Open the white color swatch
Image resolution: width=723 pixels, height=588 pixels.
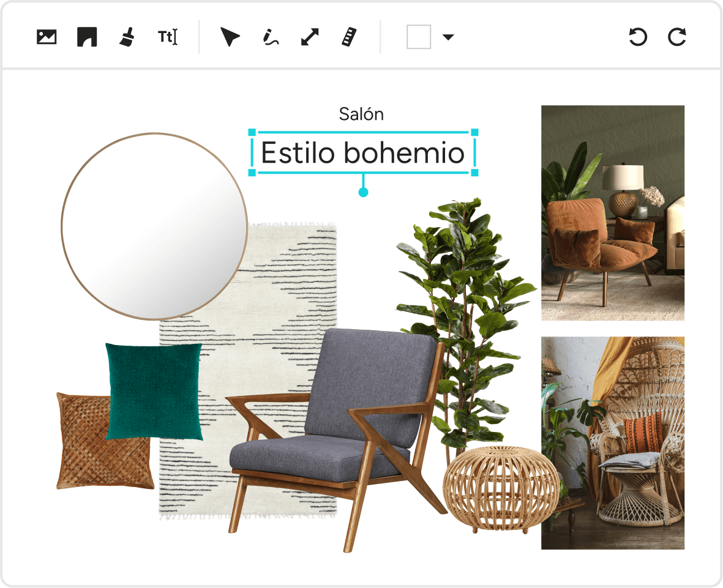tap(419, 37)
